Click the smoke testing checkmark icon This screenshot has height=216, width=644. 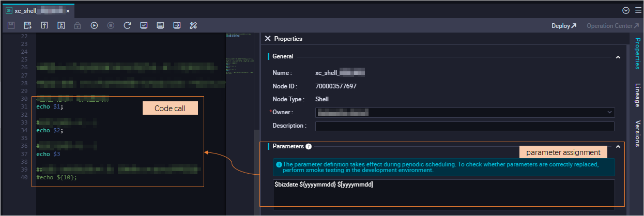coord(144,25)
